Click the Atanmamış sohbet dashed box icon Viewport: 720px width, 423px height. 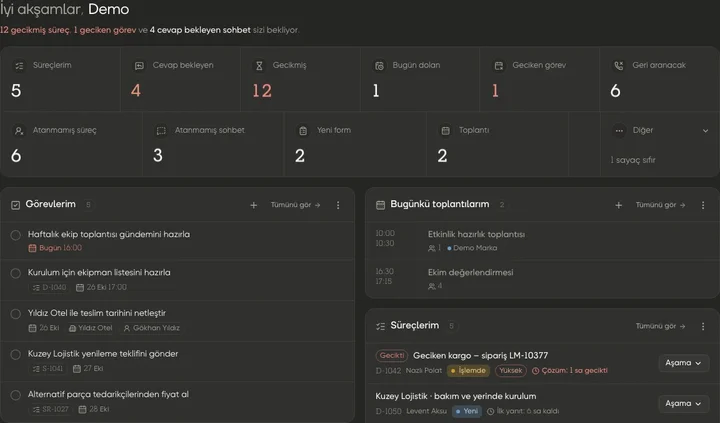161,131
